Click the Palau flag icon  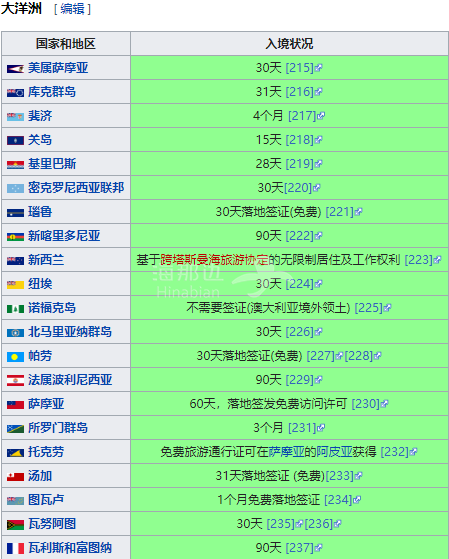click(x=15, y=357)
